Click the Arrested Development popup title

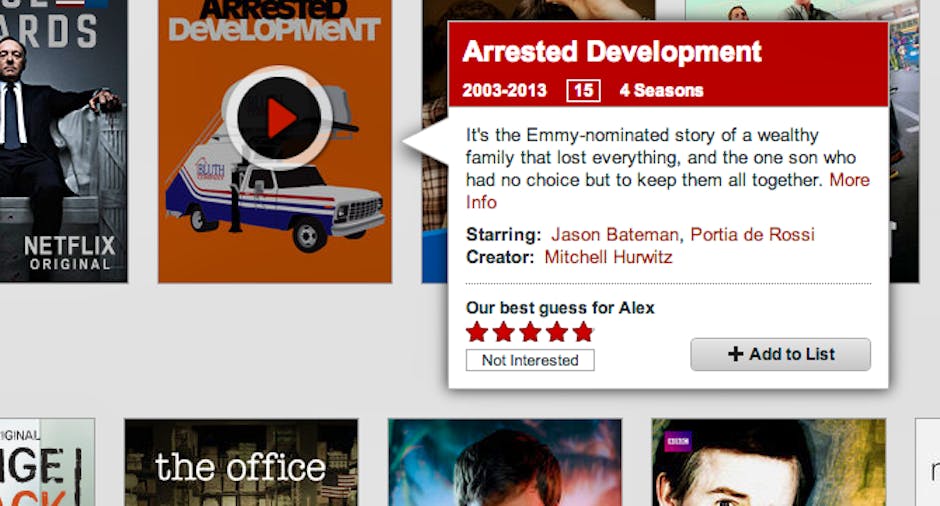click(x=612, y=52)
